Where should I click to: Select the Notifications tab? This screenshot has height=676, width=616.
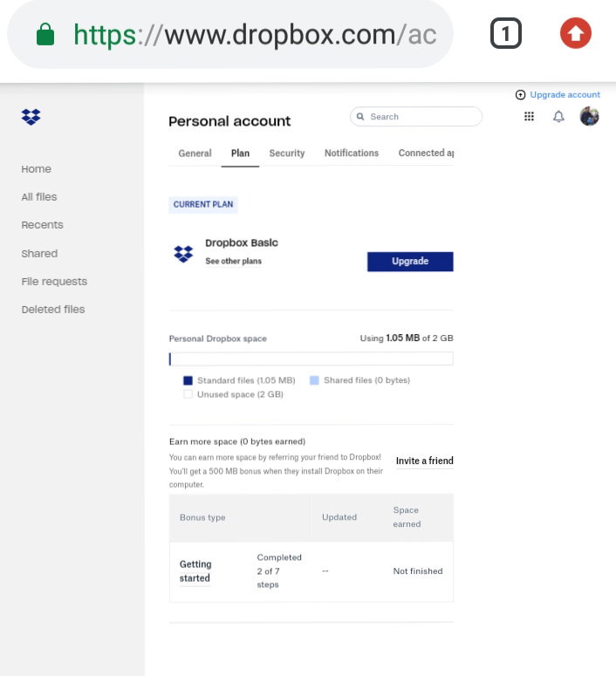coord(352,153)
